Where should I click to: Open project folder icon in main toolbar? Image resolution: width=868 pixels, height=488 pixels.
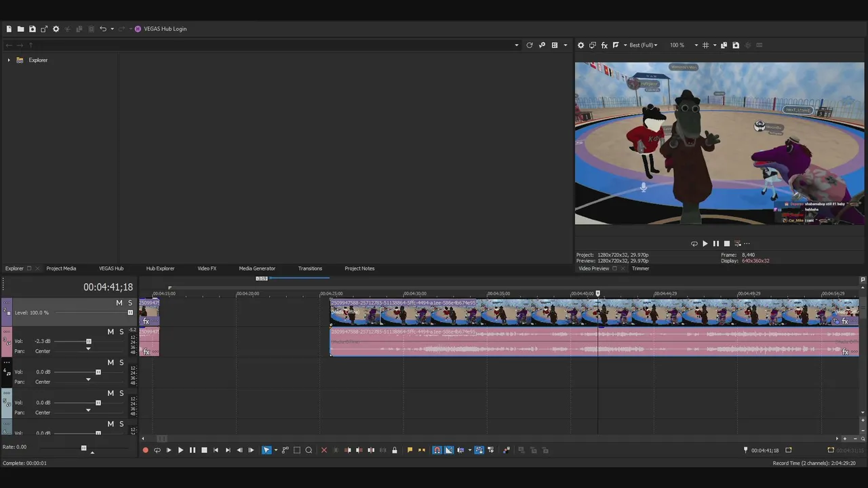[20, 29]
